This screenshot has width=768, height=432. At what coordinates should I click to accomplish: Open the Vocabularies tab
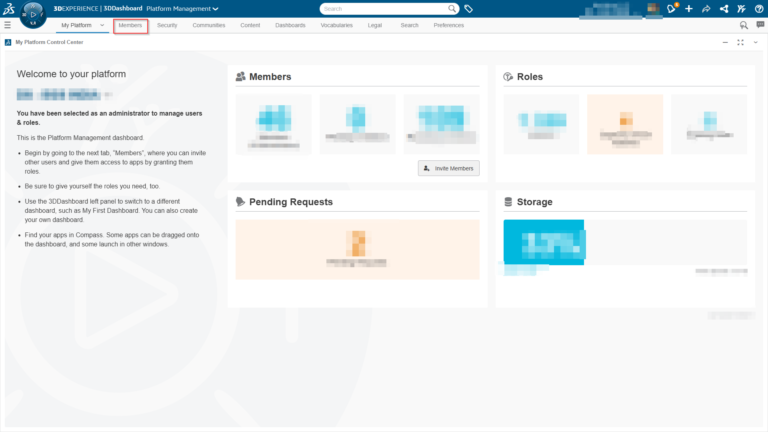coord(336,25)
